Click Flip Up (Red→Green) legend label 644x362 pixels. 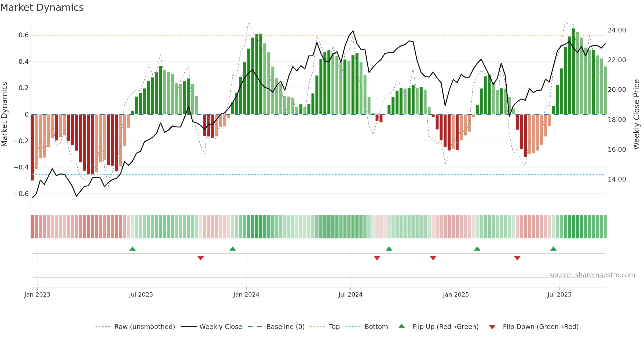pos(445,327)
